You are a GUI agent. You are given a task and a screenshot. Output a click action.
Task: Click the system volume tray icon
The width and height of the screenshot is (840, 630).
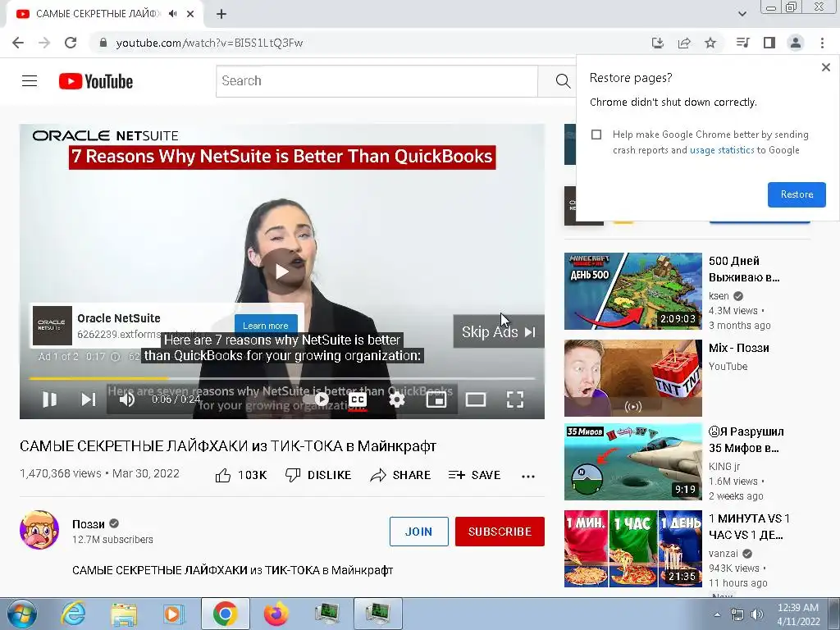757,614
